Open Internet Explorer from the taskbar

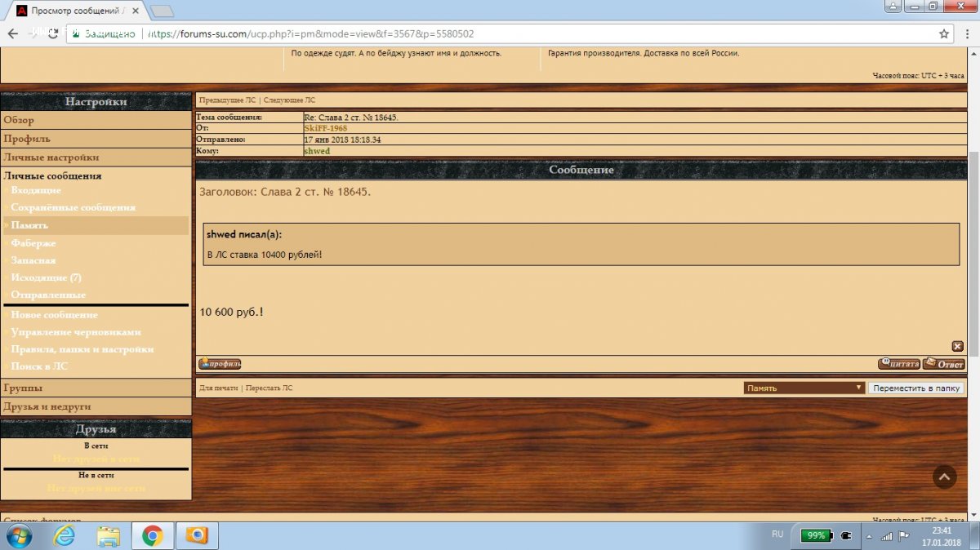point(64,535)
